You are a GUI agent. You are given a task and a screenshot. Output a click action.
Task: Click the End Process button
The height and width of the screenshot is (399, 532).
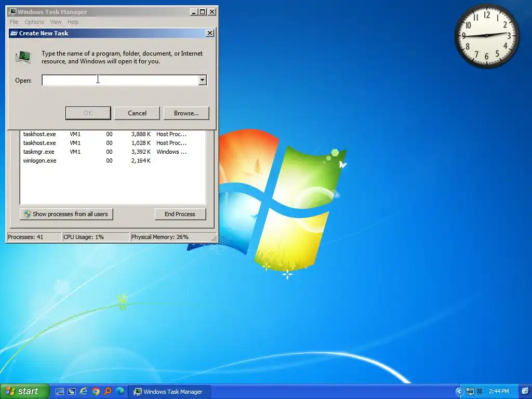click(x=180, y=214)
